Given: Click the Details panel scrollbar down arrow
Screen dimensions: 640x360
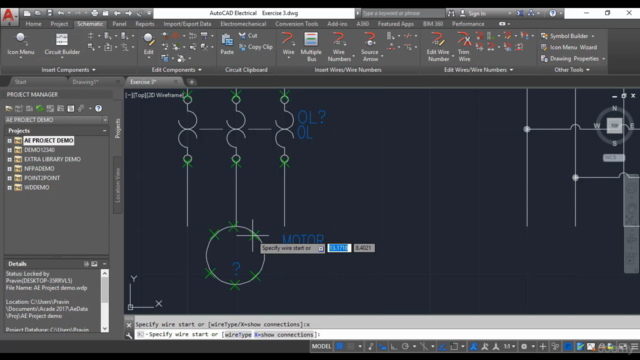Looking at the screenshot, I should 105,329.
